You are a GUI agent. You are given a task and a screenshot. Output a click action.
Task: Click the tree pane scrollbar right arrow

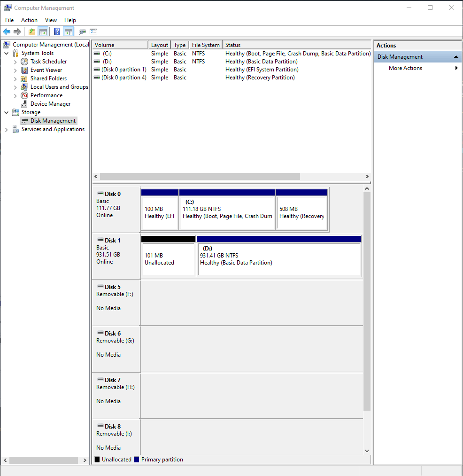tap(85, 460)
